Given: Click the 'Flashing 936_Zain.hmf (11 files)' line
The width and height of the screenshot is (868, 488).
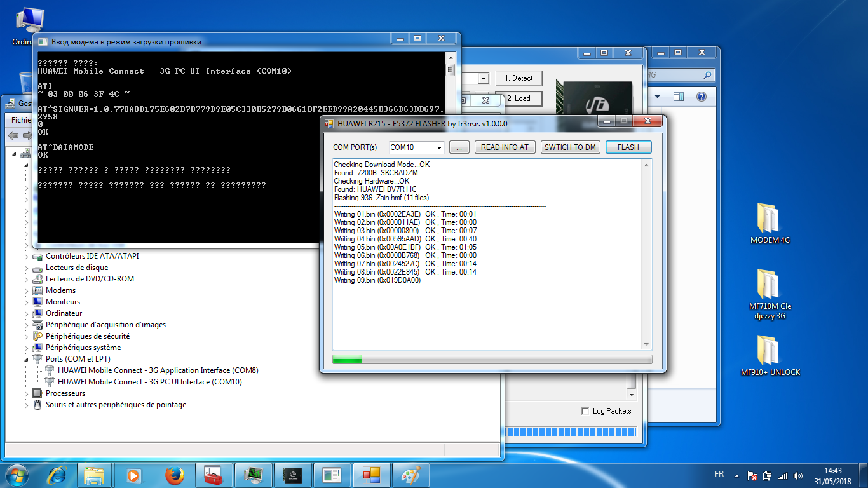Looking at the screenshot, I should [381, 198].
